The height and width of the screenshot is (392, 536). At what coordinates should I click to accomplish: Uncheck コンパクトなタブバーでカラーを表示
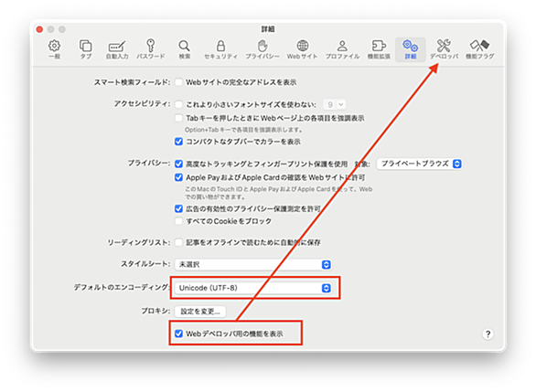tap(178, 142)
